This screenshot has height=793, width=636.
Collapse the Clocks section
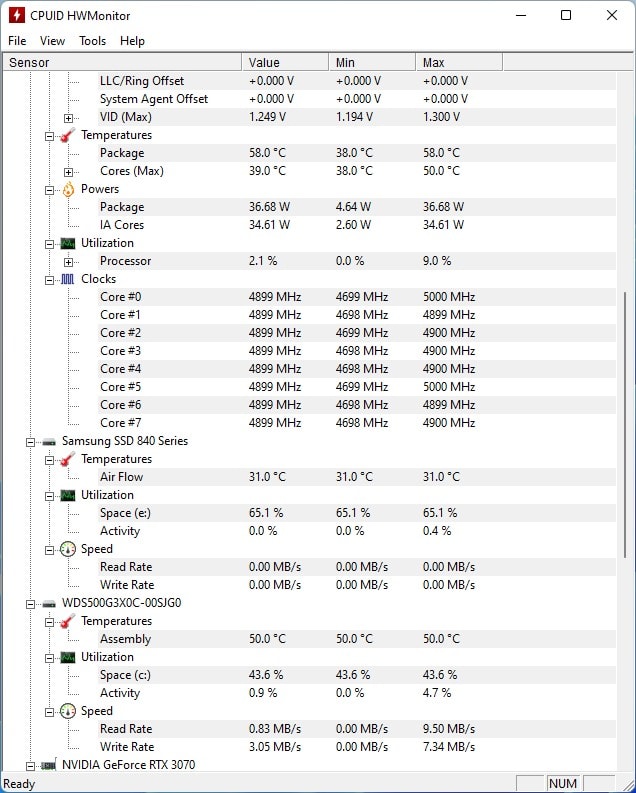(x=50, y=280)
